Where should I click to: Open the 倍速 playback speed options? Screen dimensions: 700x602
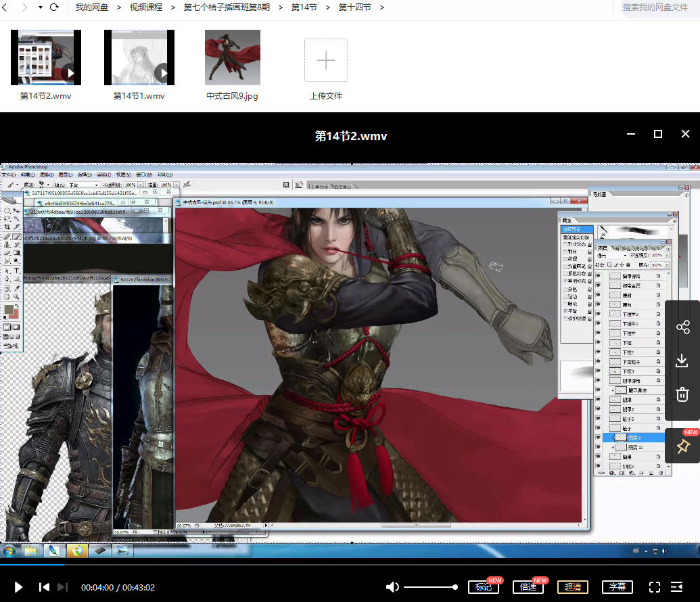528,587
